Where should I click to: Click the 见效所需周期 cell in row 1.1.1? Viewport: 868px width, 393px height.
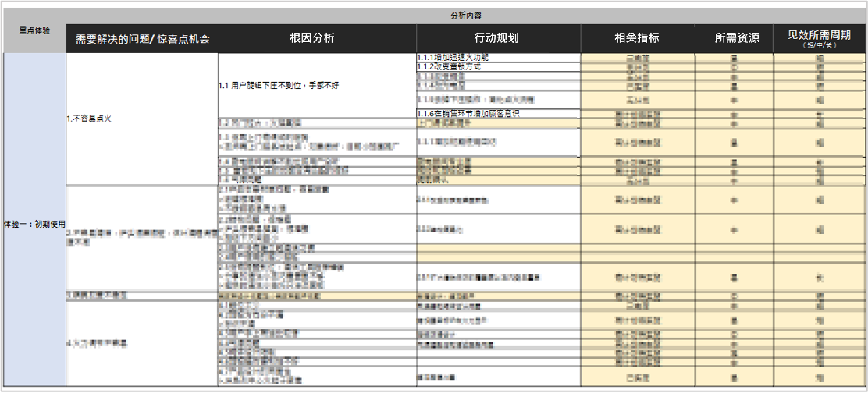tap(819, 58)
